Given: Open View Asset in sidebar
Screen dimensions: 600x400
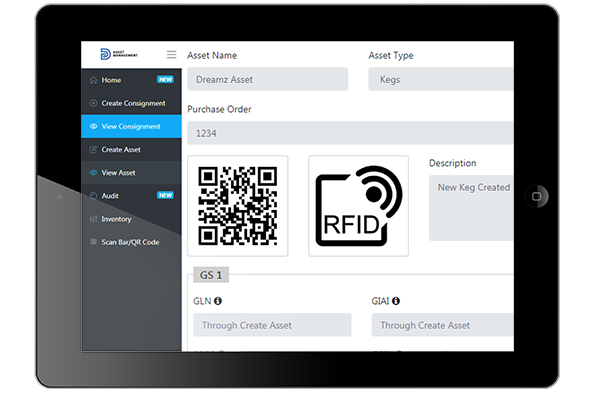Looking at the screenshot, I should coord(131,173).
